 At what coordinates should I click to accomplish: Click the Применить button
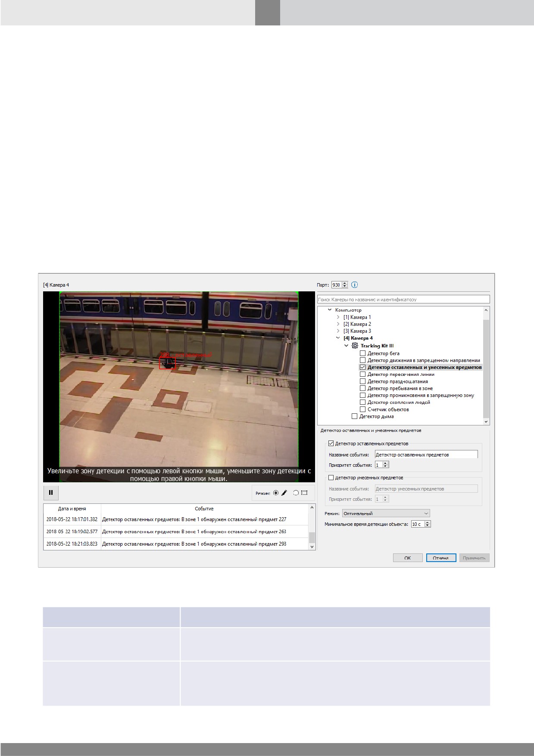coord(474,558)
